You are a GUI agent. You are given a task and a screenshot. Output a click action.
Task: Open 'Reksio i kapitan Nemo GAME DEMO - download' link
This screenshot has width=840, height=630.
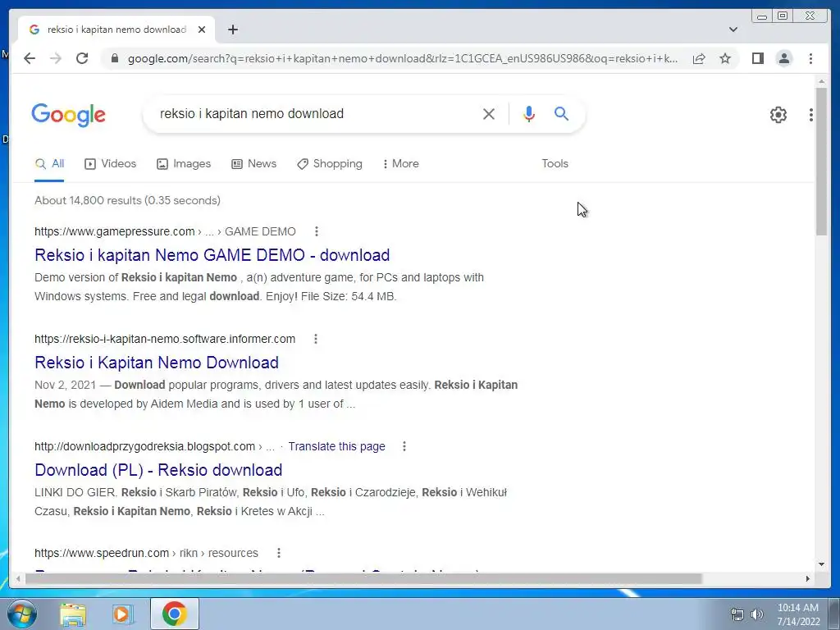coord(212,255)
